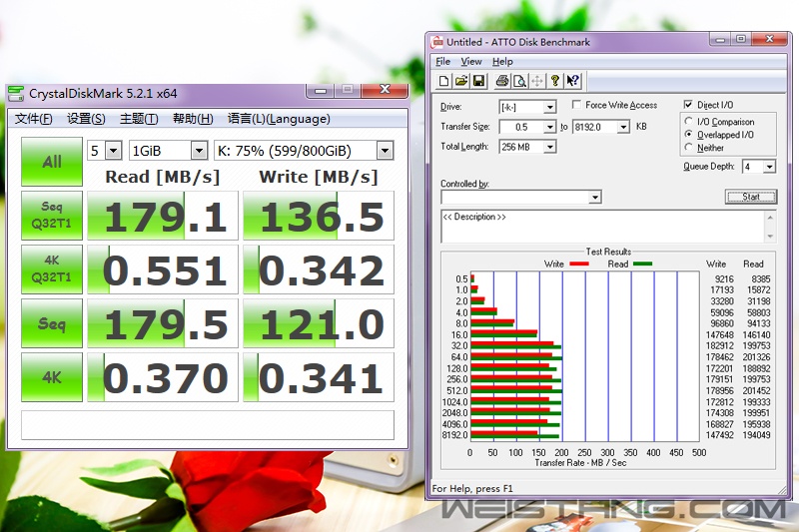Open the ATTO View menu
Screen dimensions: 799x532
[x=471, y=62]
